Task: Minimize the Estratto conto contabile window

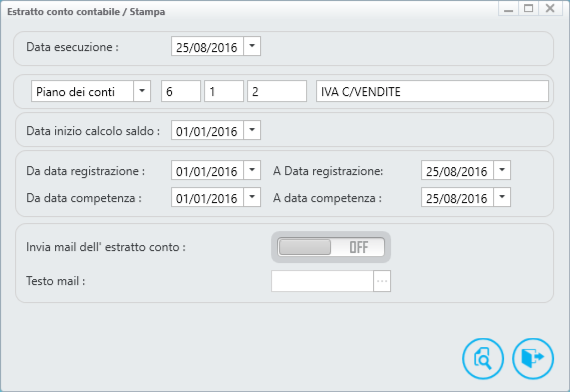Action: click(x=509, y=8)
